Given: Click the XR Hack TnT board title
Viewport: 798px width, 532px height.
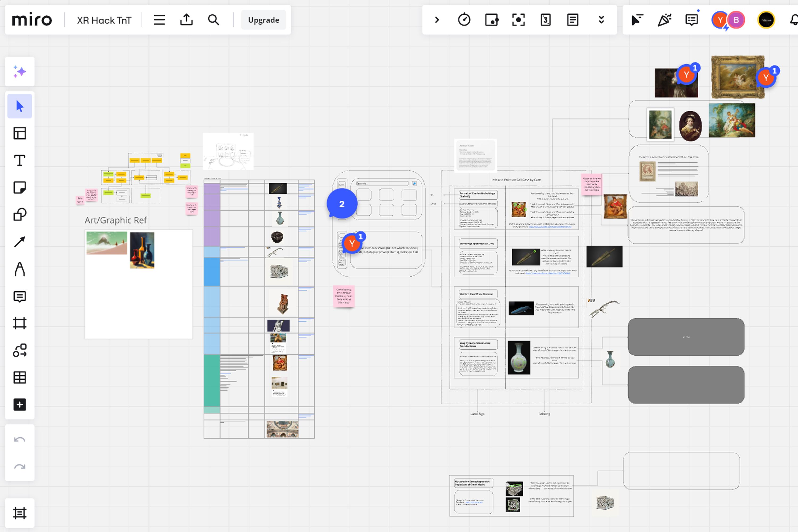Looking at the screenshot, I should (x=104, y=20).
